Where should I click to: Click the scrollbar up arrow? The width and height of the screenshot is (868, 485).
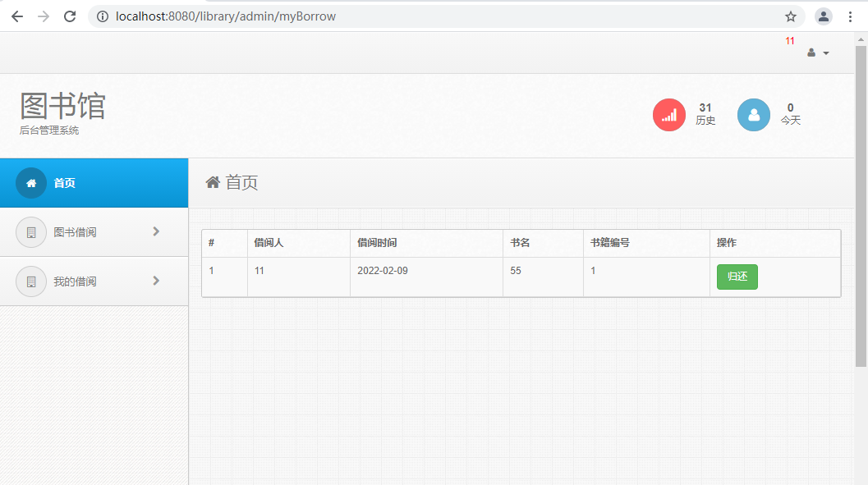(x=861, y=39)
